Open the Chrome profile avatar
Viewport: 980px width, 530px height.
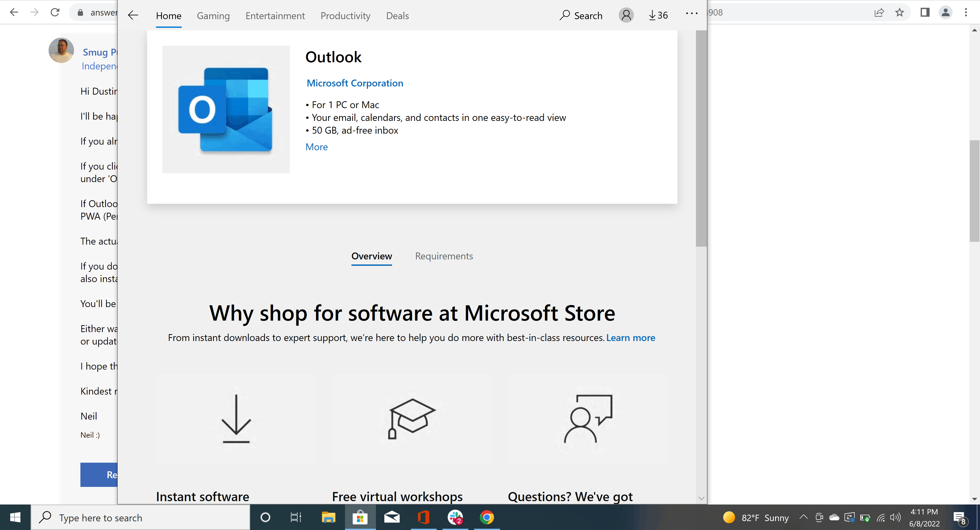945,12
